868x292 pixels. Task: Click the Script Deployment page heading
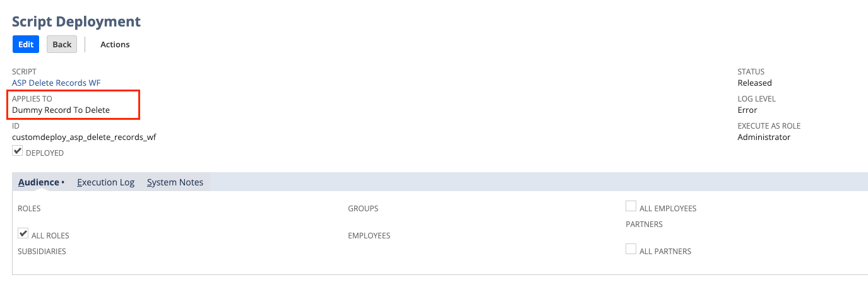pos(76,21)
